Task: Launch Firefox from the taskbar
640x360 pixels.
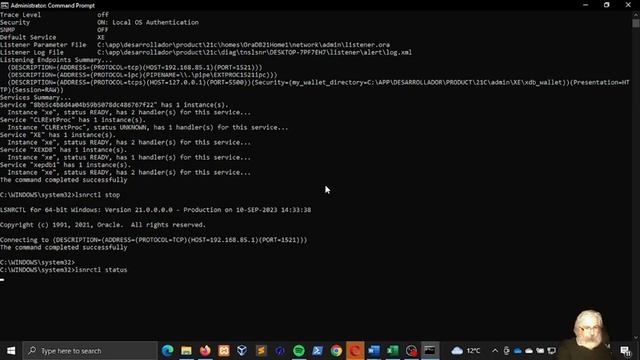Action: tap(205, 351)
